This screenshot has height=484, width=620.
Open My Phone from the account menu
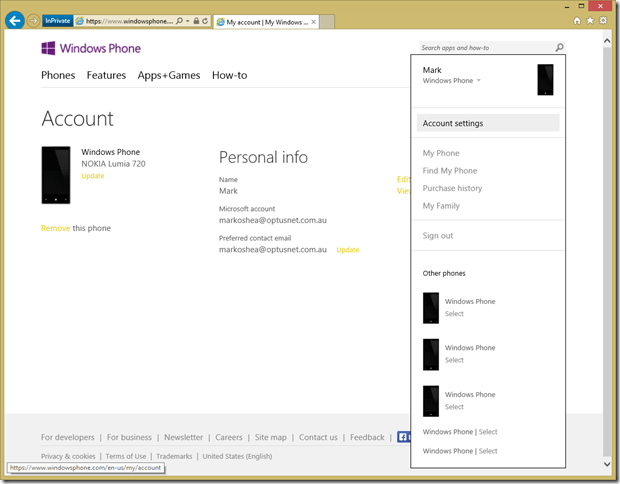click(441, 153)
